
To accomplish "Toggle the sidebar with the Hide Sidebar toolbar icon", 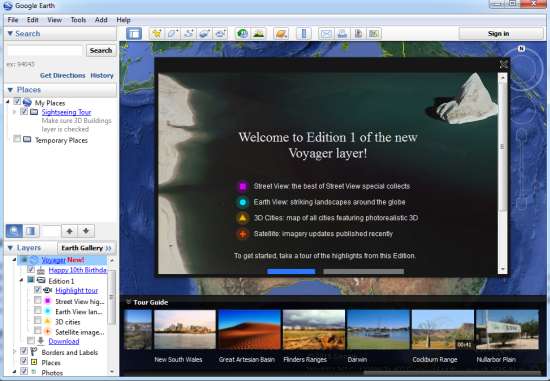I will [x=134, y=34].
